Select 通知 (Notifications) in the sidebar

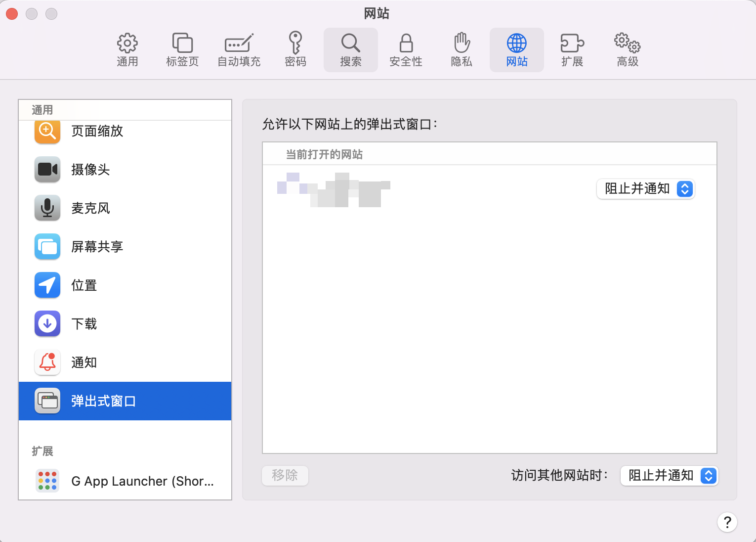coord(84,362)
